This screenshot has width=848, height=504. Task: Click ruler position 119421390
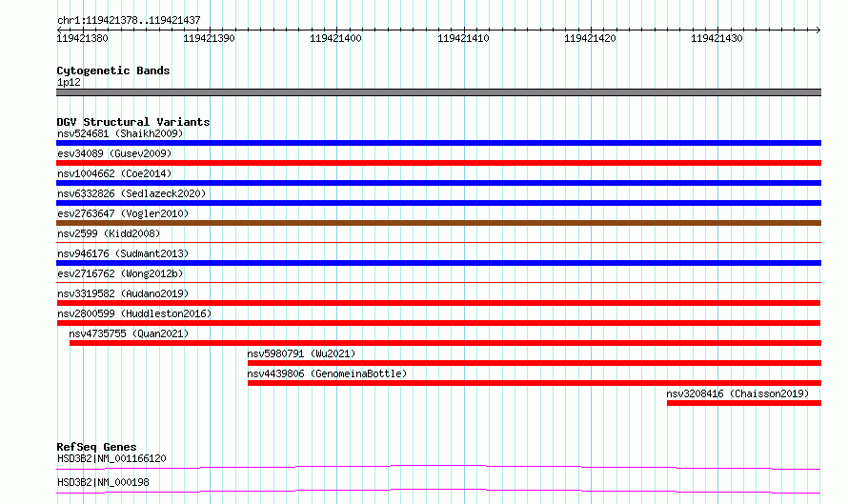[209, 38]
